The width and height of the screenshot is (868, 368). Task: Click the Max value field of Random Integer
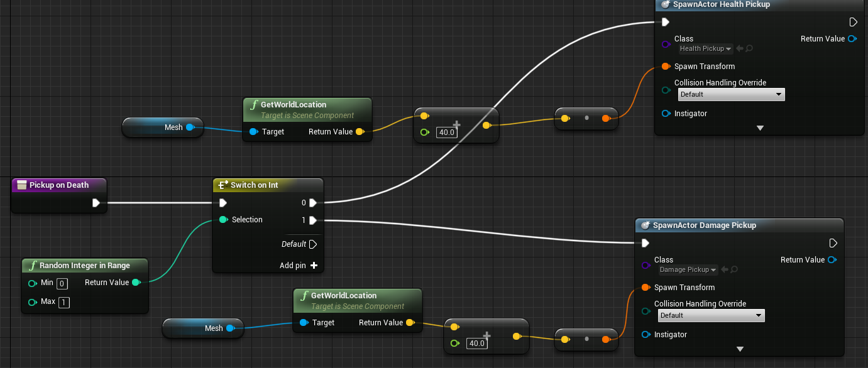(x=64, y=302)
